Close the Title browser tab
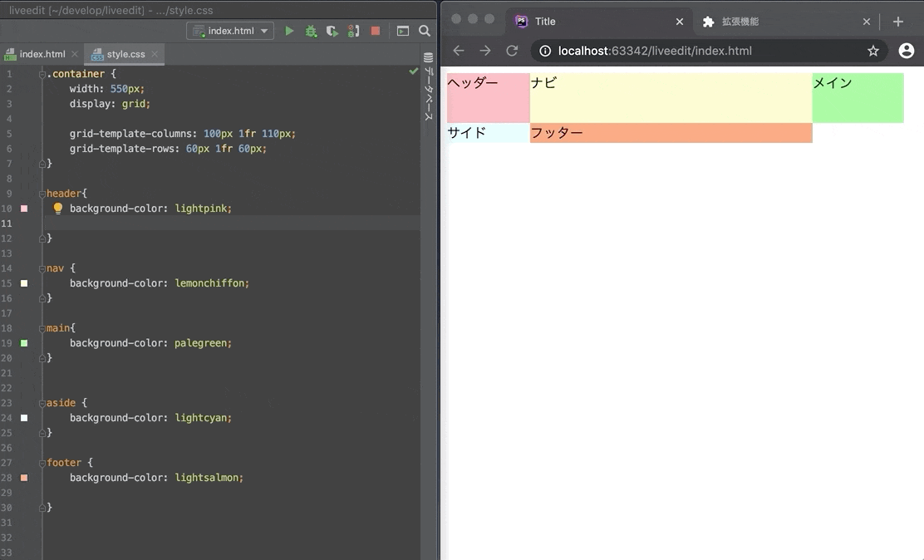The height and width of the screenshot is (560, 924). click(680, 22)
